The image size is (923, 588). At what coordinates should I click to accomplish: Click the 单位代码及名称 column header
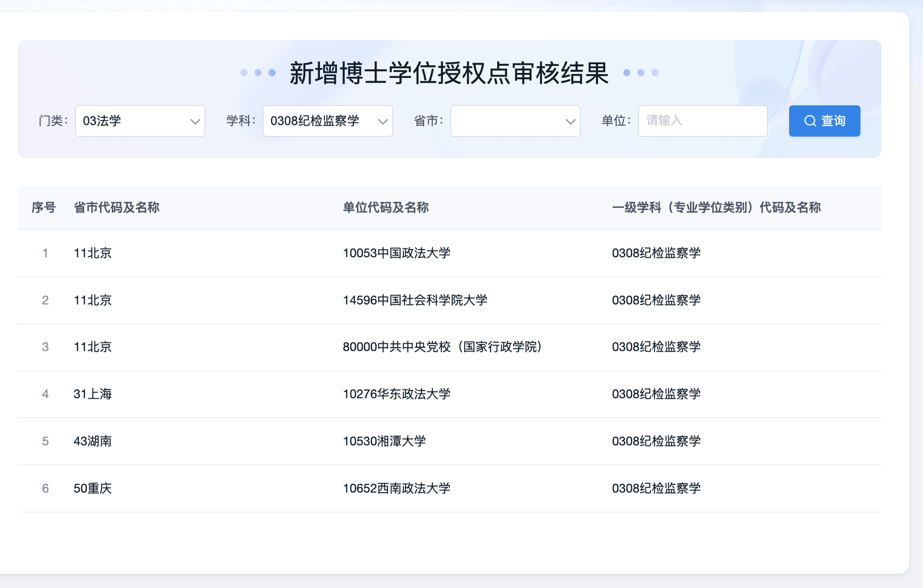pyautogui.click(x=385, y=207)
